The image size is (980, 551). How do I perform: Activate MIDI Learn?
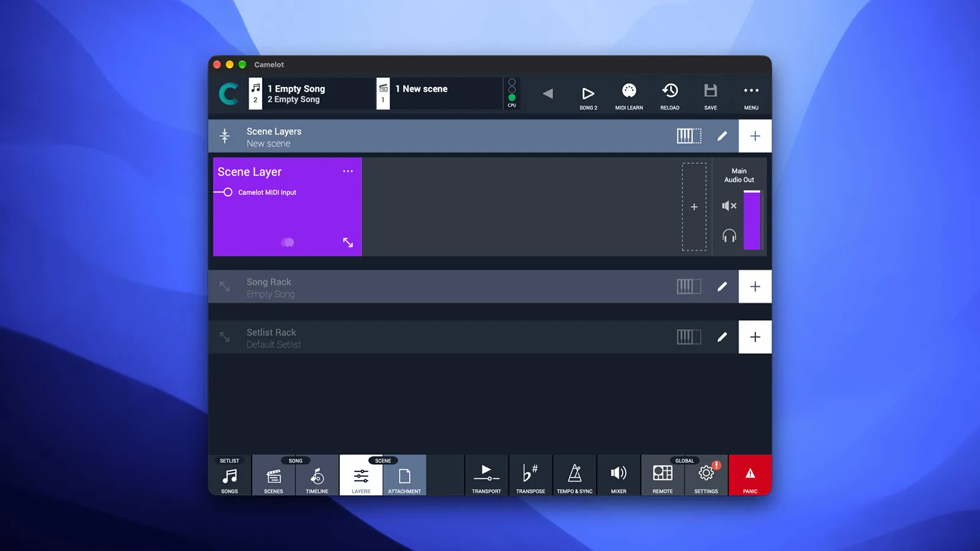coord(629,97)
